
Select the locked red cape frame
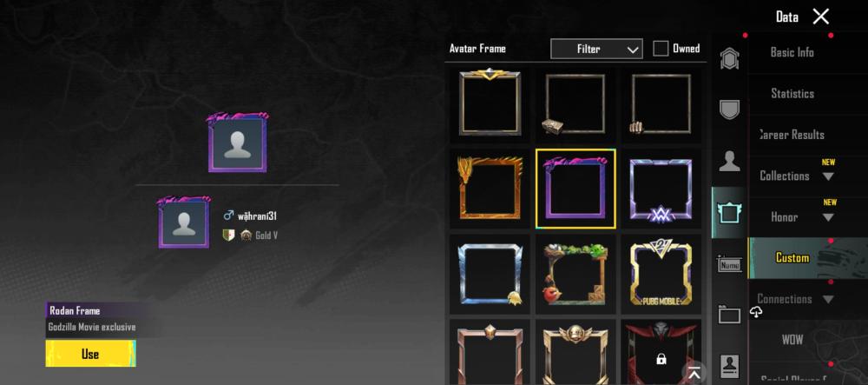point(661,352)
